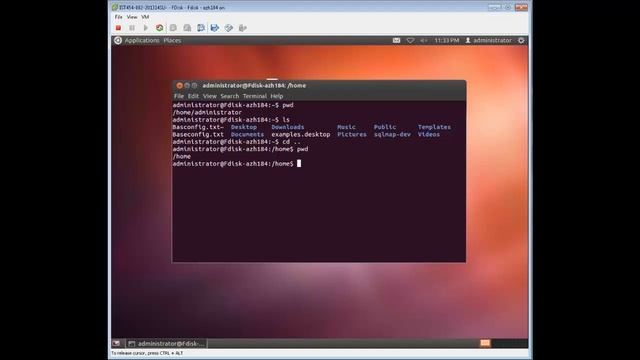The width and height of the screenshot is (640, 360).
Task: Open the terminal's Search menu
Action: click(x=230, y=96)
